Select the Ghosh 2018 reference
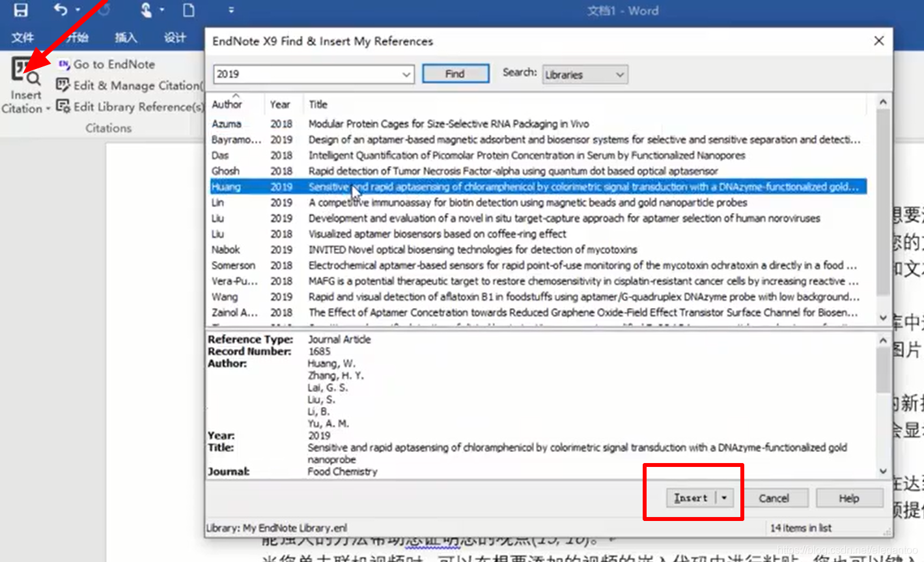 click(538, 171)
